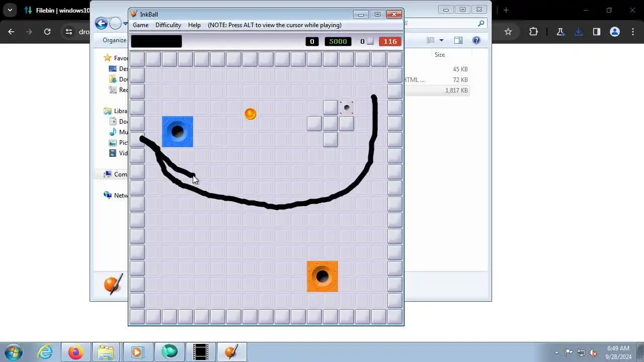
Task: Open Chrome extensions puzzle icon
Action: pos(534,32)
